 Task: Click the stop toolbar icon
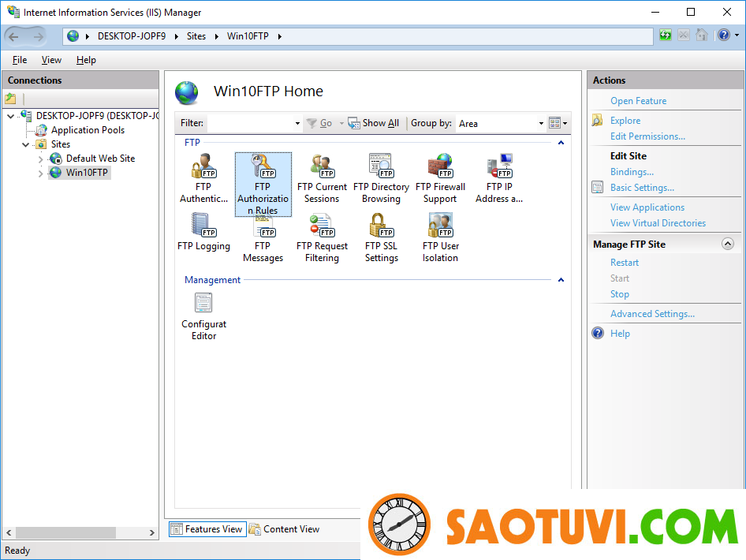[x=683, y=35]
